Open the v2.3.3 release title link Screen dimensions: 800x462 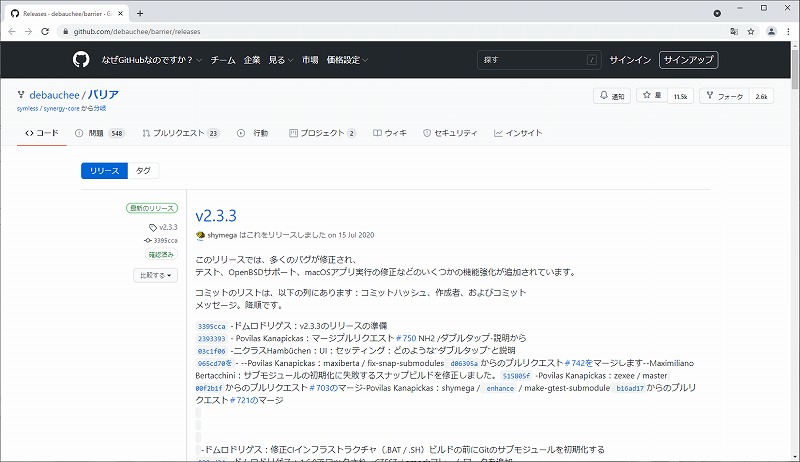point(216,216)
